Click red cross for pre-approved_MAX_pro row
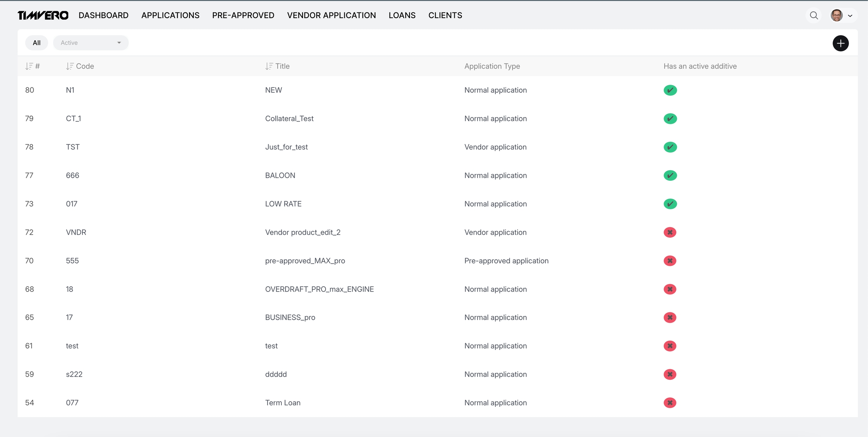The width and height of the screenshot is (868, 437). pyautogui.click(x=670, y=261)
